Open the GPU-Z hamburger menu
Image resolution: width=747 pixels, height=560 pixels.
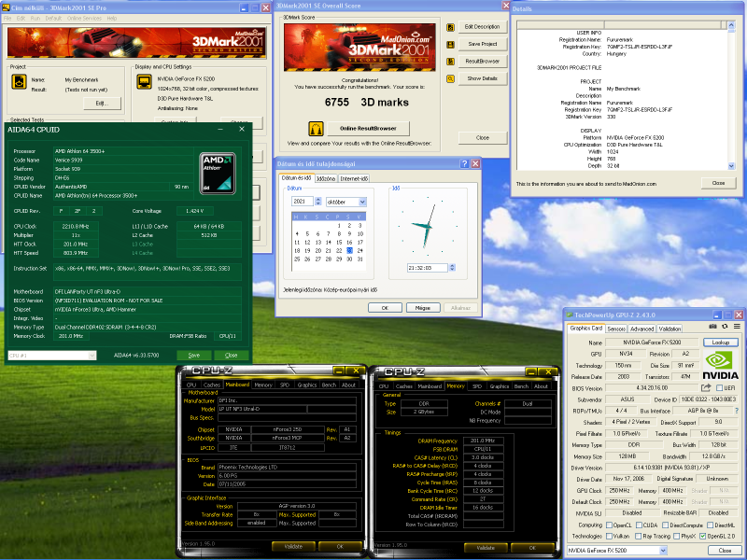coord(737,327)
